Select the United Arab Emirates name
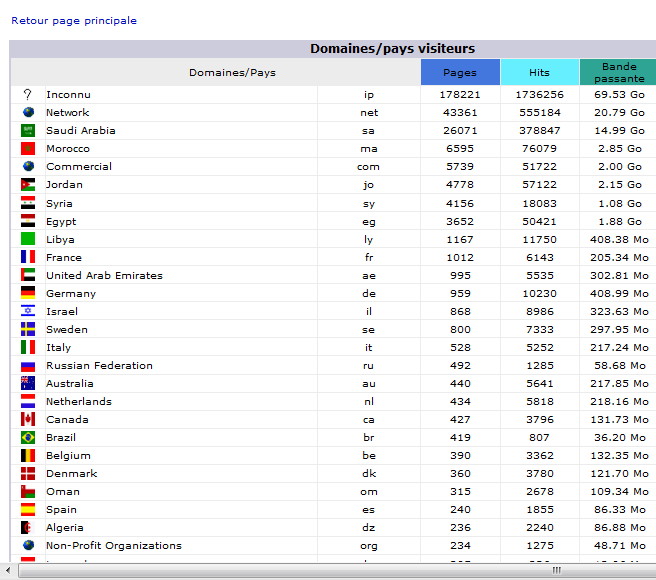656x580 pixels. click(104, 275)
